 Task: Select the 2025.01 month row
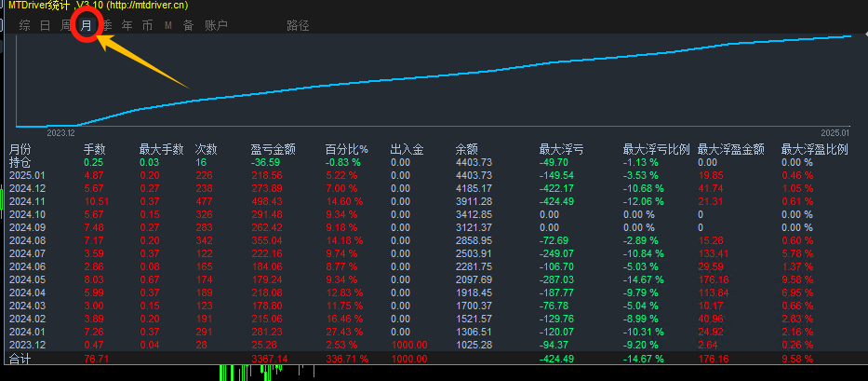[x=27, y=175]
